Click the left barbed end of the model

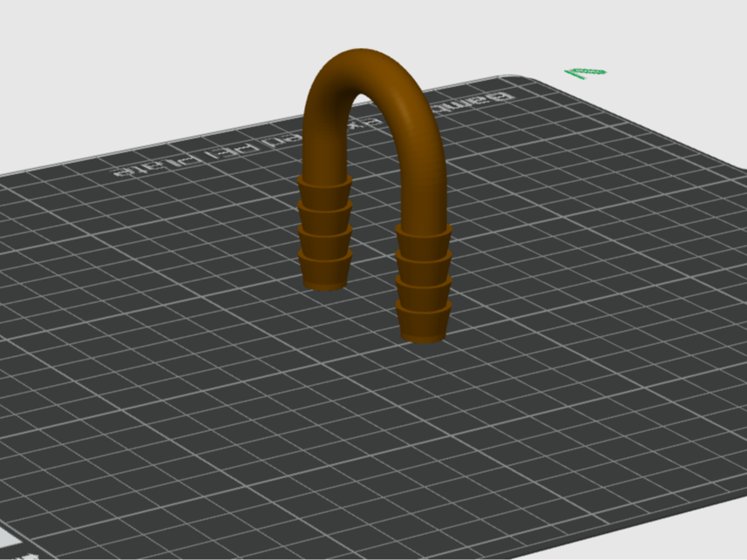pos(325,232)
